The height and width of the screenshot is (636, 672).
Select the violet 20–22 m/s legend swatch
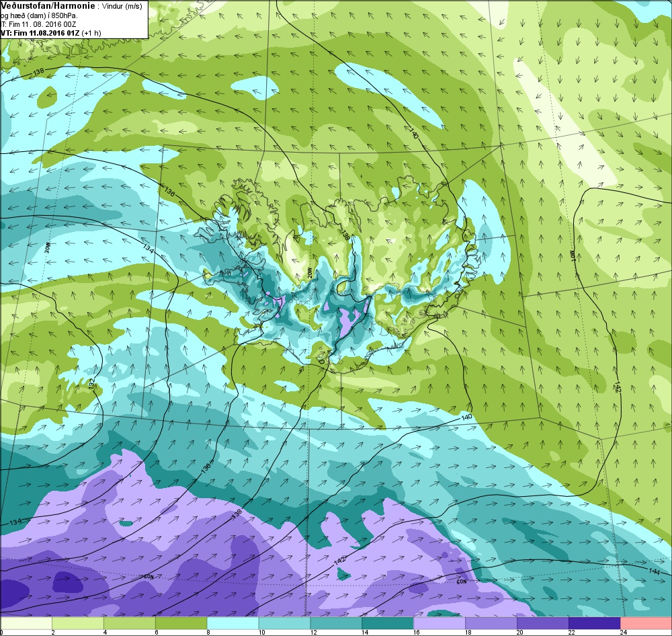point(542,623)
